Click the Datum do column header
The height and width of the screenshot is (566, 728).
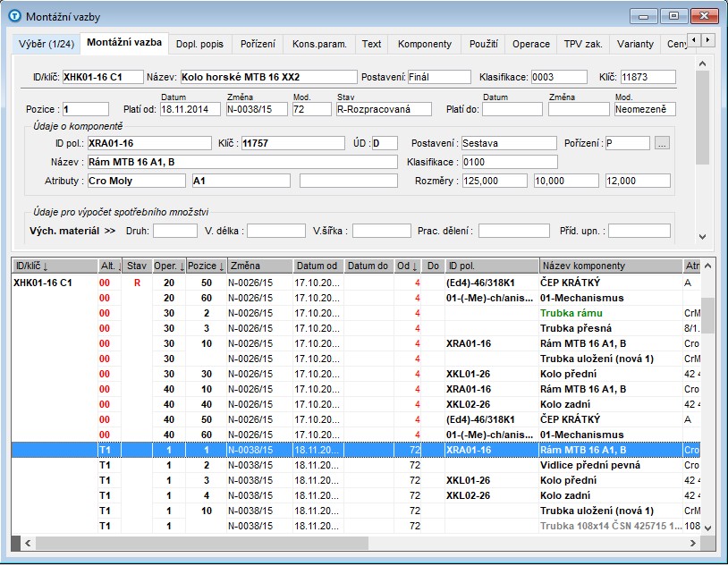tap(369, 266)
